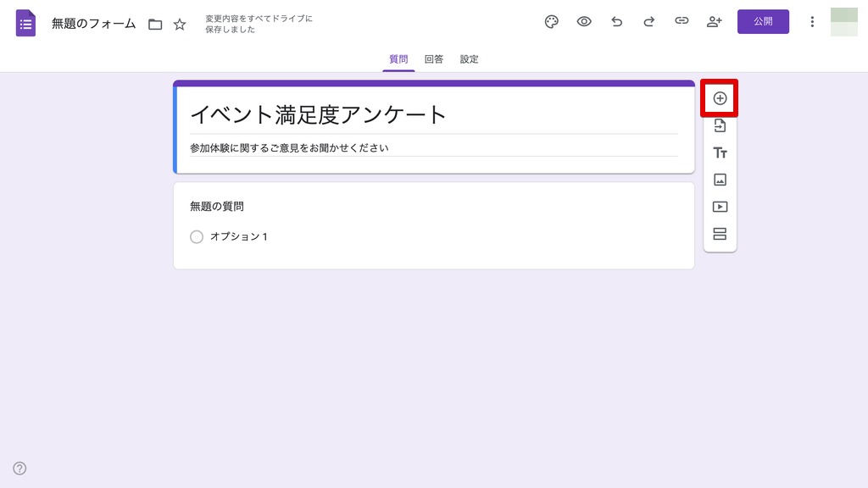Star this form with the star icon
This screenshot has width=868, height=488.
click(x=180, y=25)
